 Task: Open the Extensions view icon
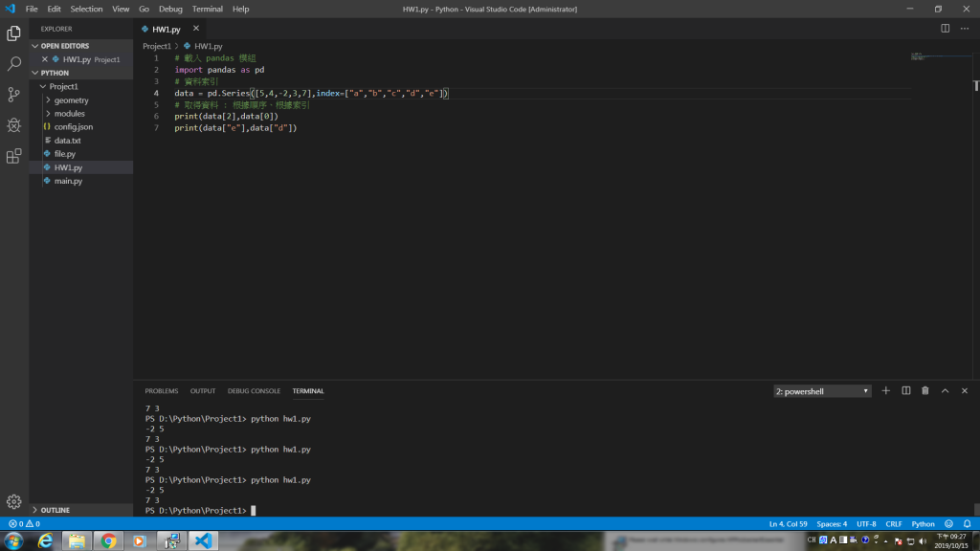13,156
